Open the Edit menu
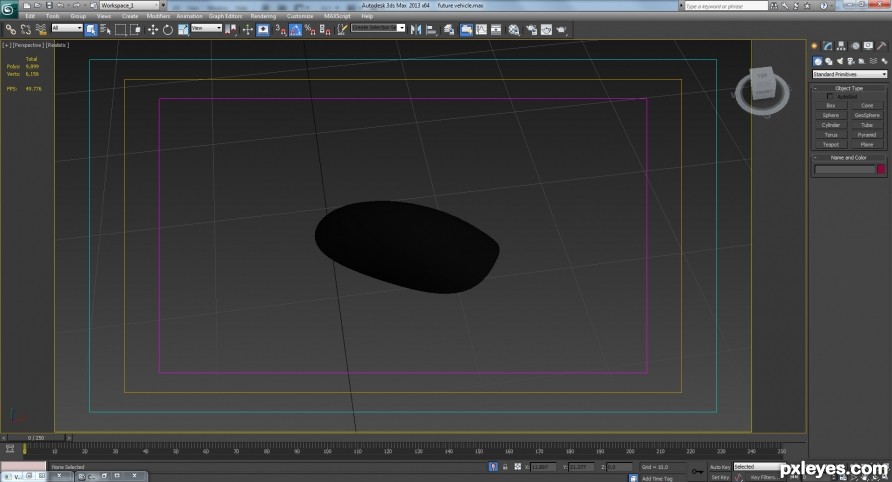This screenshot has height=482, width=892. pos(30,16)
